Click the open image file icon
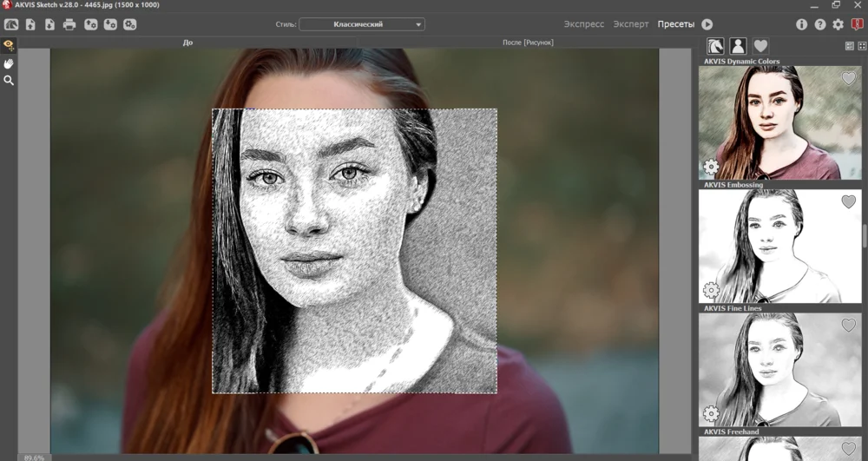Image resolution: width=868 pixels, height=461 pixels. (30, 24)
